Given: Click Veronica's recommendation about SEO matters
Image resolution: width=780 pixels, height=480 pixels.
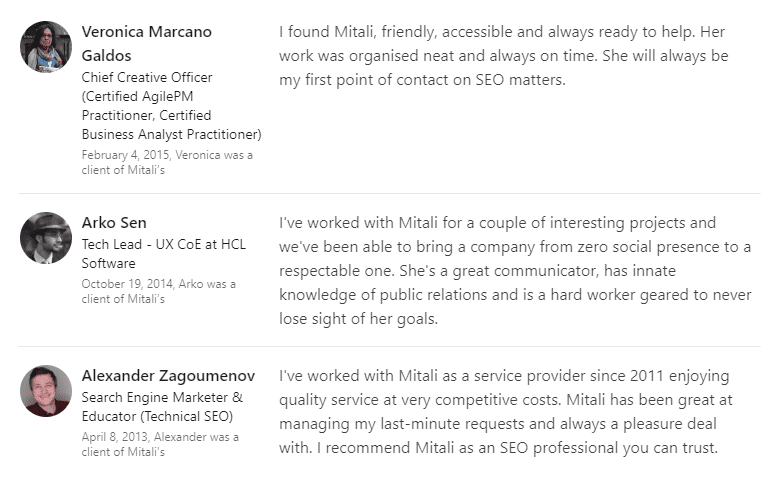Looking at the screenshot, I should [x=503, y=56].
